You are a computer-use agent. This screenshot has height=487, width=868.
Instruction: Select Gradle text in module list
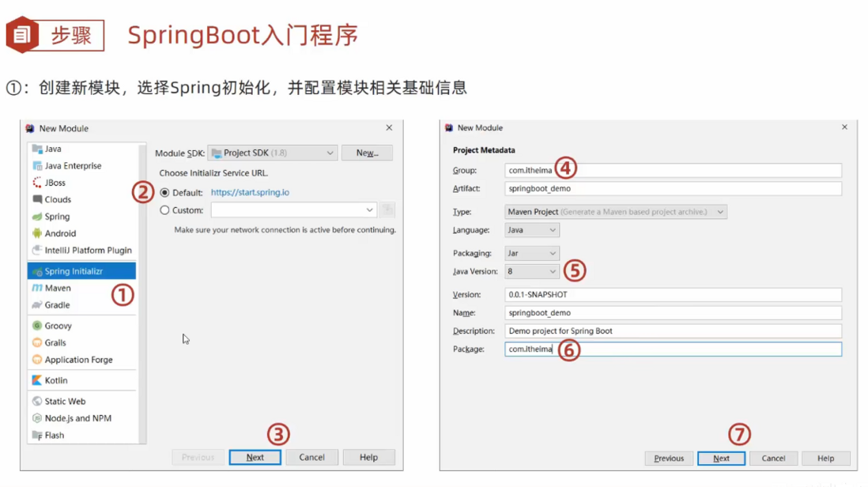[57, 305]
